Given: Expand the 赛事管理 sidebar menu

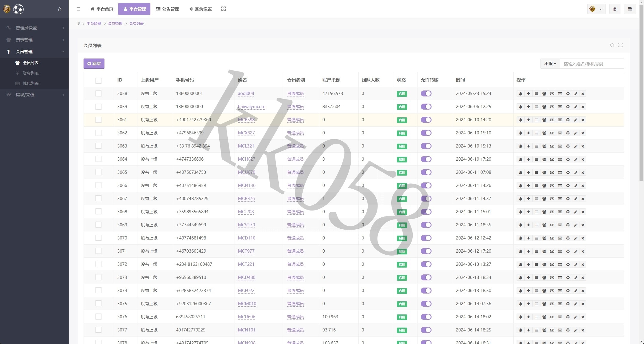Looking at the screenshot, I should click(x=34, y=40).
